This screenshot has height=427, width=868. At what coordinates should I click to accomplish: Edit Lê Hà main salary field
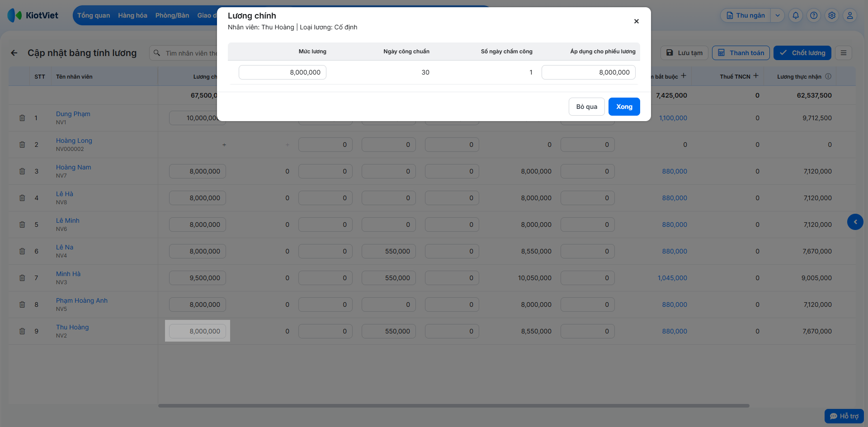[x=198, y=198]
